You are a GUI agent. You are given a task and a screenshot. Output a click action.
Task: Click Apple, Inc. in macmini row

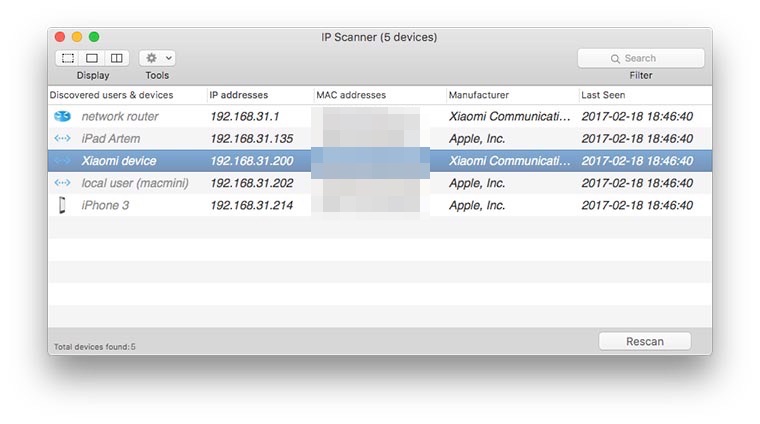[477, 183]
